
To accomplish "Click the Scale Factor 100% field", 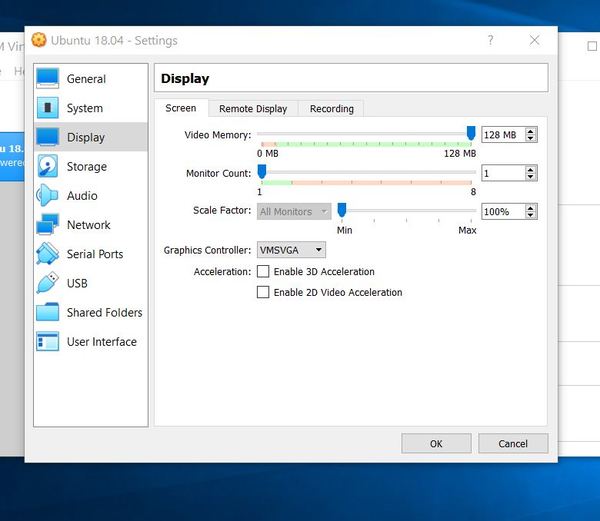I will click(503, 212).
